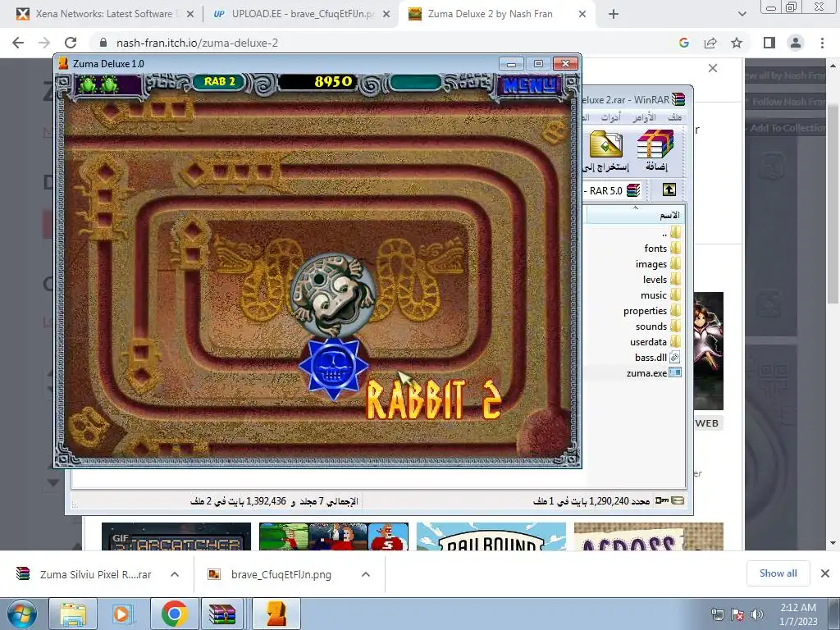The height and width of the screenshot is (630, 840).
Task: Open Chrome profile avatar
Action: [796, 43]
